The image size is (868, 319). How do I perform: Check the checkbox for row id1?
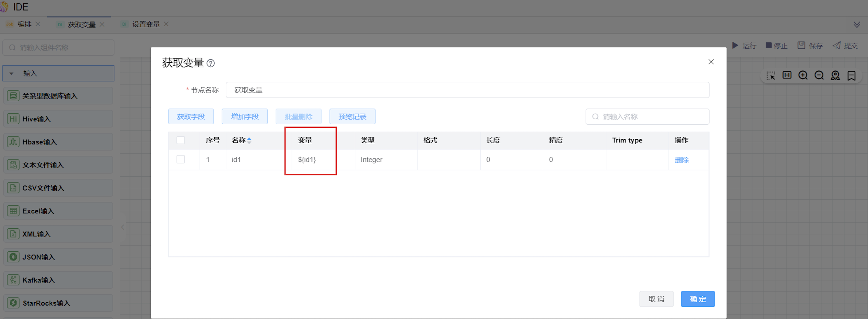[x=181, y=159]
